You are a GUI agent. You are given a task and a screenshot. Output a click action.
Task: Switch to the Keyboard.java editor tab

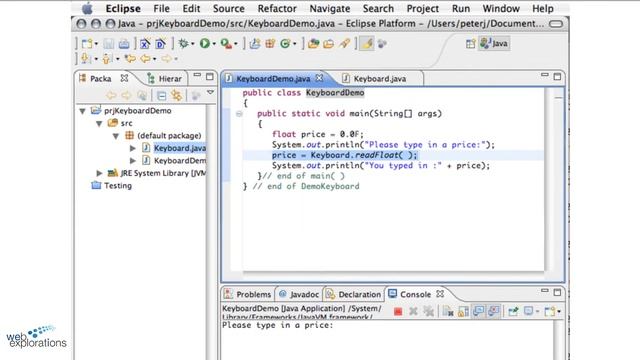pos(379,79)
